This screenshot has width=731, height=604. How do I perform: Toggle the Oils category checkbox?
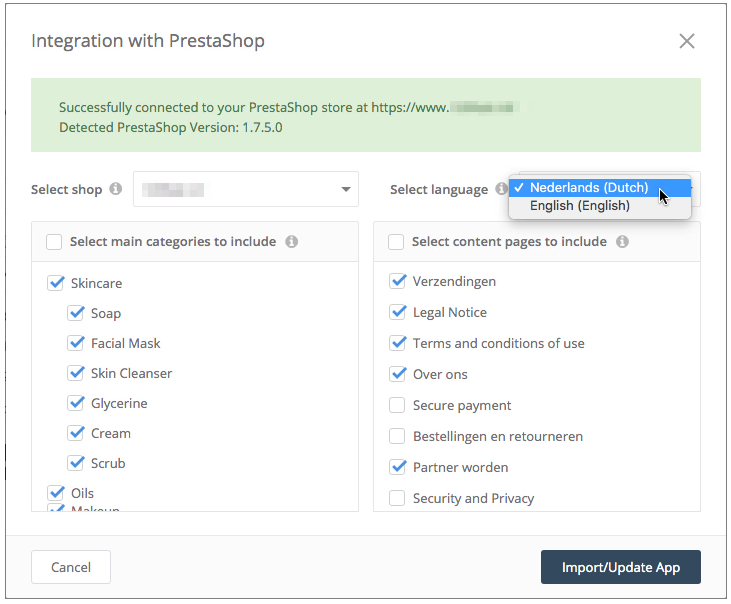coord(56,493)
